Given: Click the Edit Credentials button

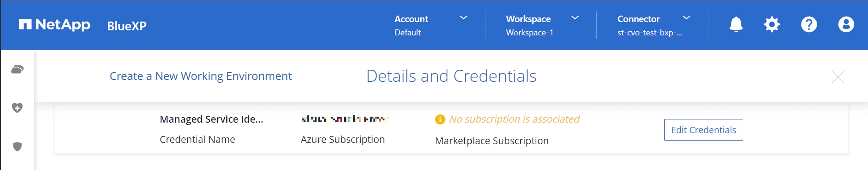Looking at the screenshot, I should point(703,130).
